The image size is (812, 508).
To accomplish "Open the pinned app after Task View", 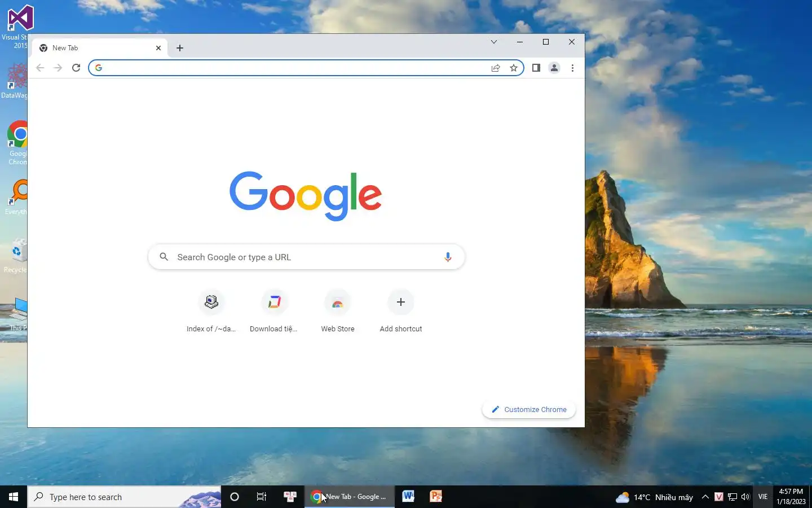I will click(290, 497).
